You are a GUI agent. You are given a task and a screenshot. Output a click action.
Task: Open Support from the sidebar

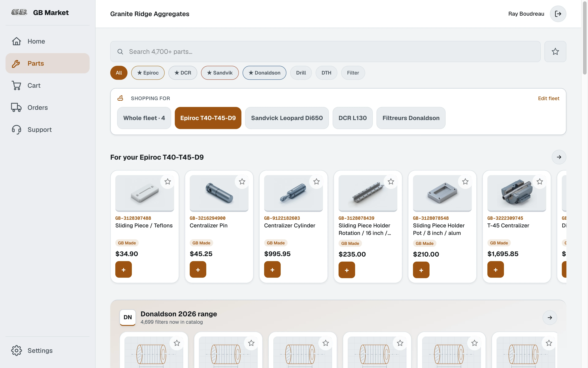point(47,129)
